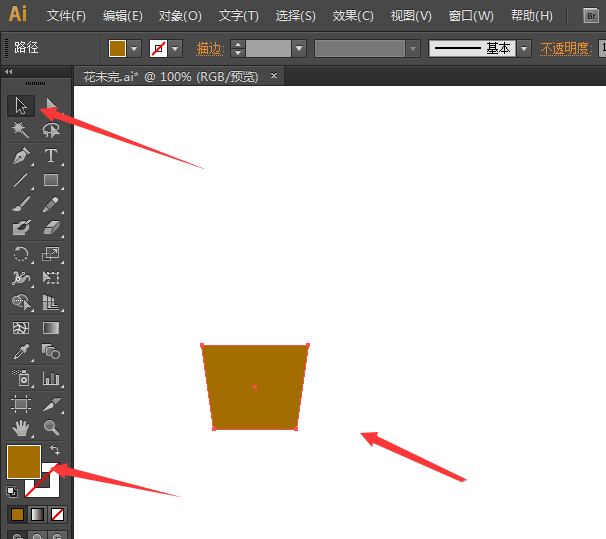Screen dimensions: 606x539
Task: Open the 选择(S) menu
Action: [295, 16]
